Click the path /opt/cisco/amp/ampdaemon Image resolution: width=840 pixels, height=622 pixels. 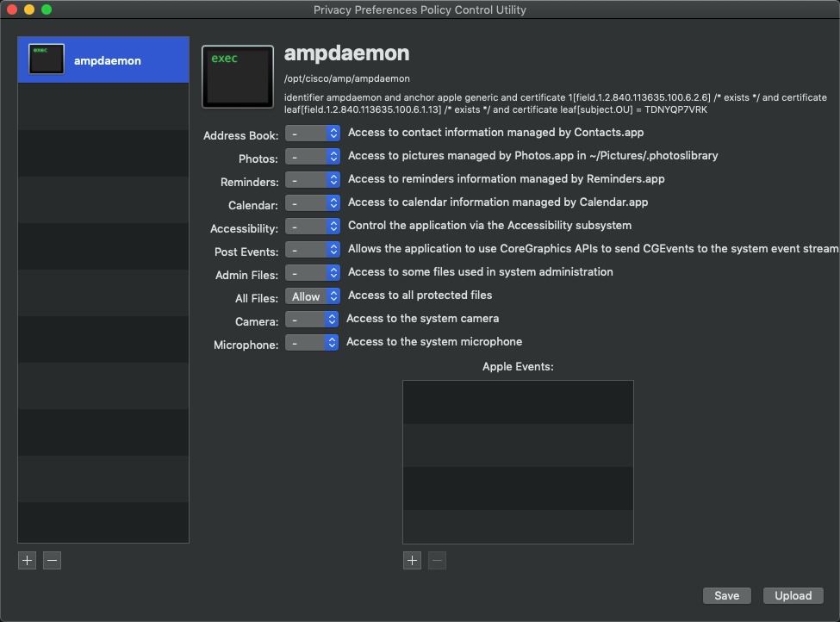pos(347,78)
